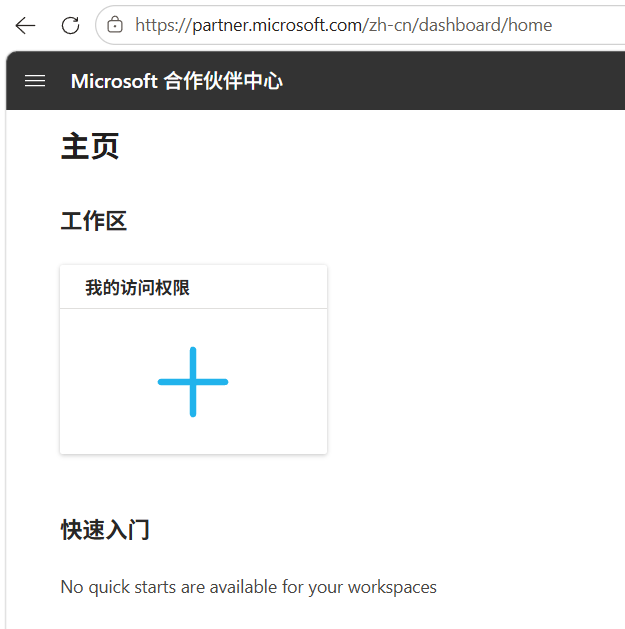The width and height of the screenshot is (625, 629).
Task: View site info via the lock icon
Action: tap(115, 25)
